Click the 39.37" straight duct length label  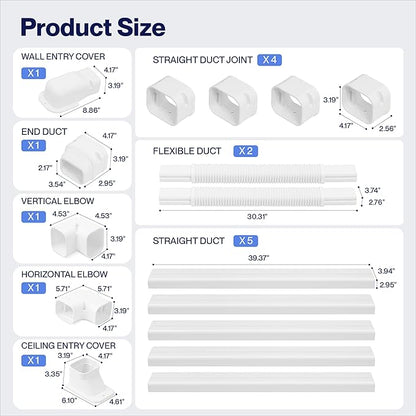tap(259, 258)
